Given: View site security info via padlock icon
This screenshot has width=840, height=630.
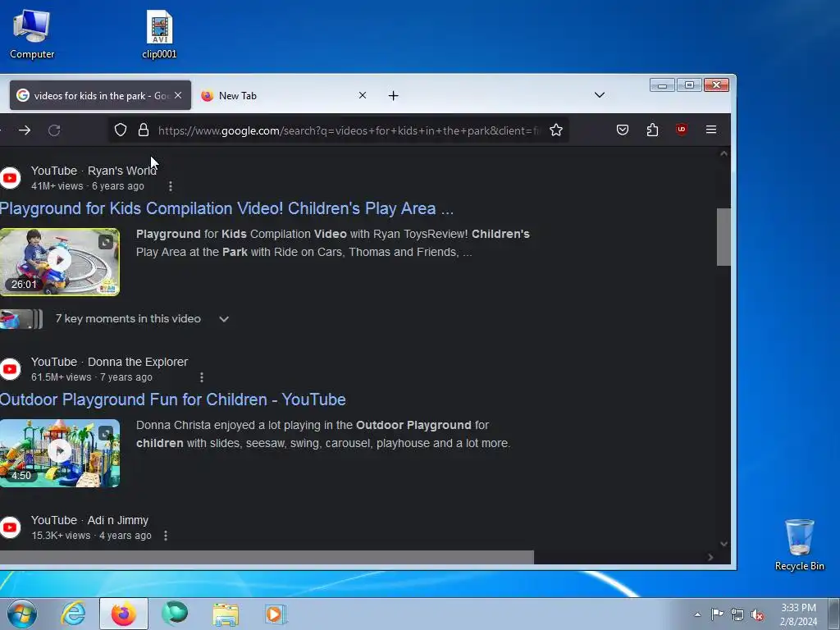Looking at the screenshot, I should tap(144, 130).
